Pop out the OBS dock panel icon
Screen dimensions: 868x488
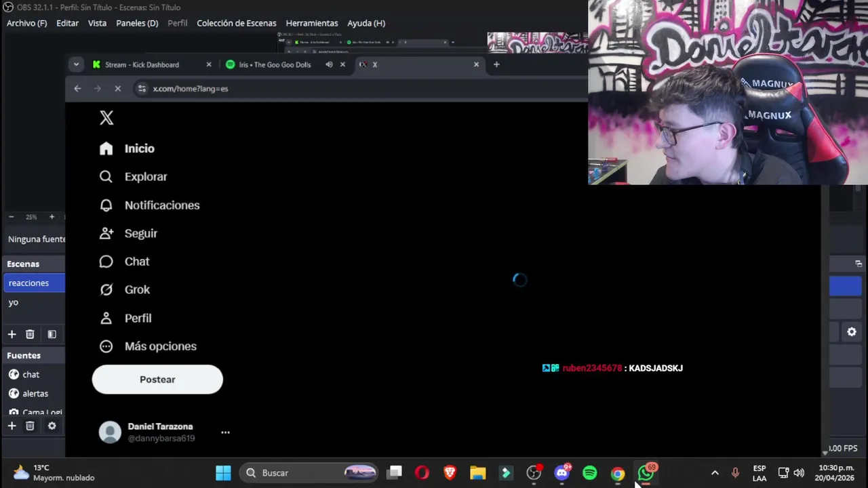(x=859, y=264)
